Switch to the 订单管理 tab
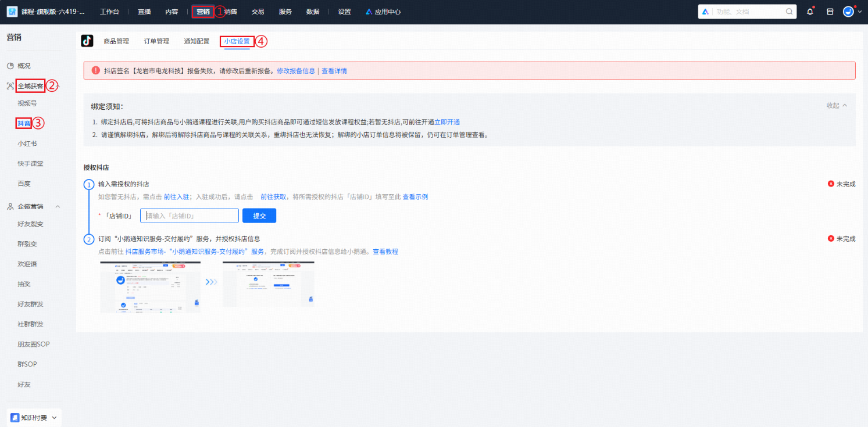The height and width of the screenshot is (427, 868). coord(156,41)
